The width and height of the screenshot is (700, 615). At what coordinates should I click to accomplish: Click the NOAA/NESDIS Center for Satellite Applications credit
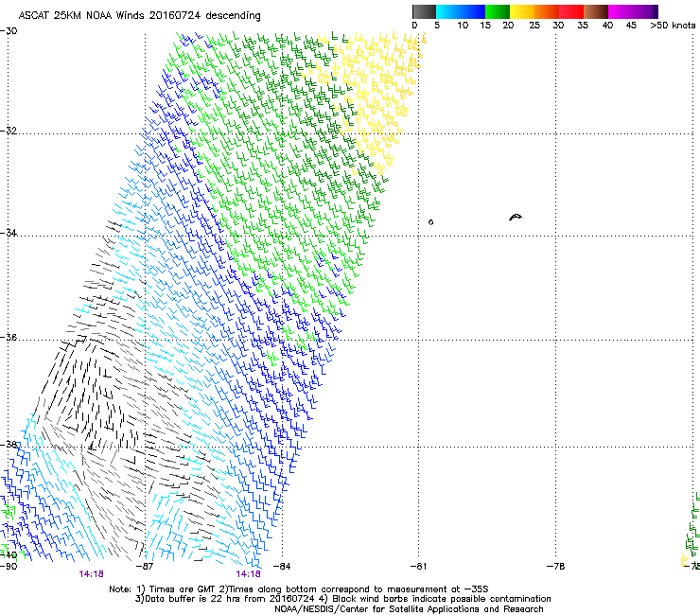(409, 609)
